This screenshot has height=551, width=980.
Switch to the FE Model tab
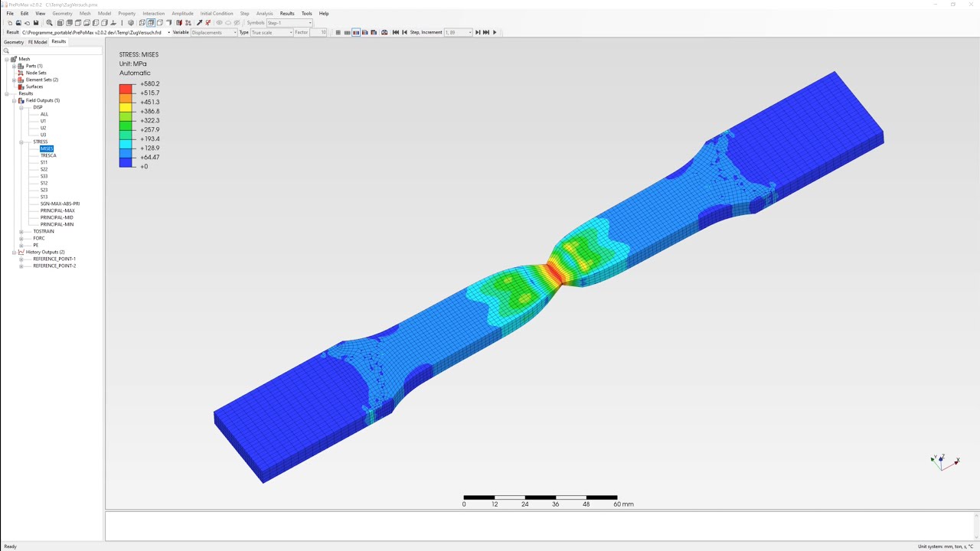click(x=38, y=42)
